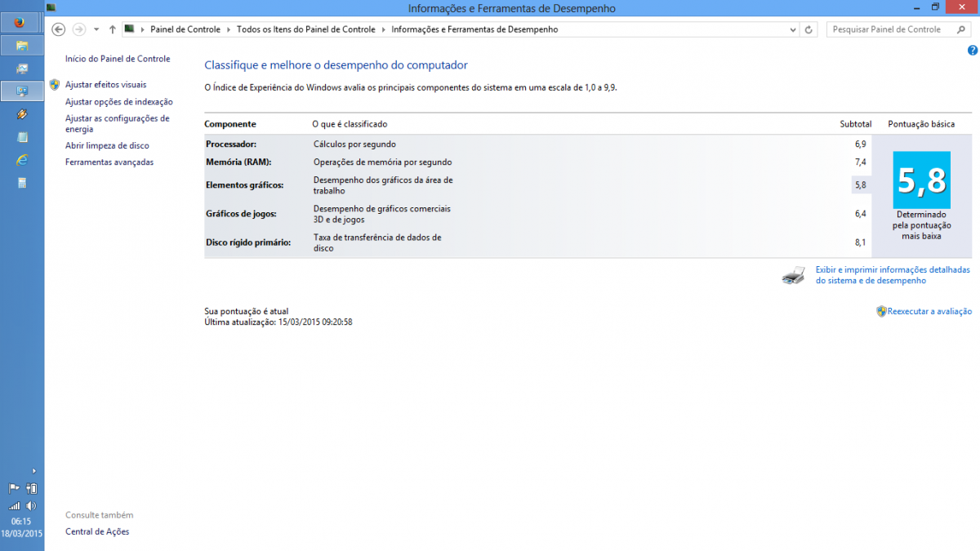Expand chevron after Painel de Controle
980x551 pixels.
pyautogui.click(x=229, y=29)
